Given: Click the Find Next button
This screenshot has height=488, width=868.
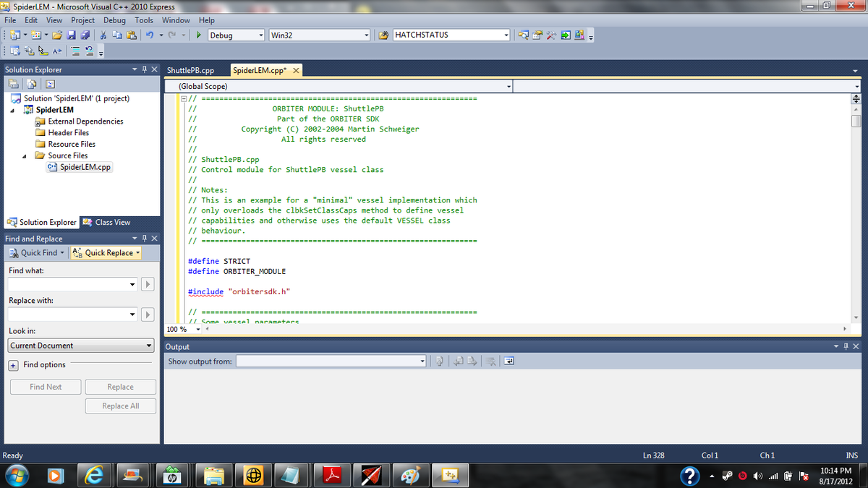Looking at the screenshot, I should (x=46, y=387).
